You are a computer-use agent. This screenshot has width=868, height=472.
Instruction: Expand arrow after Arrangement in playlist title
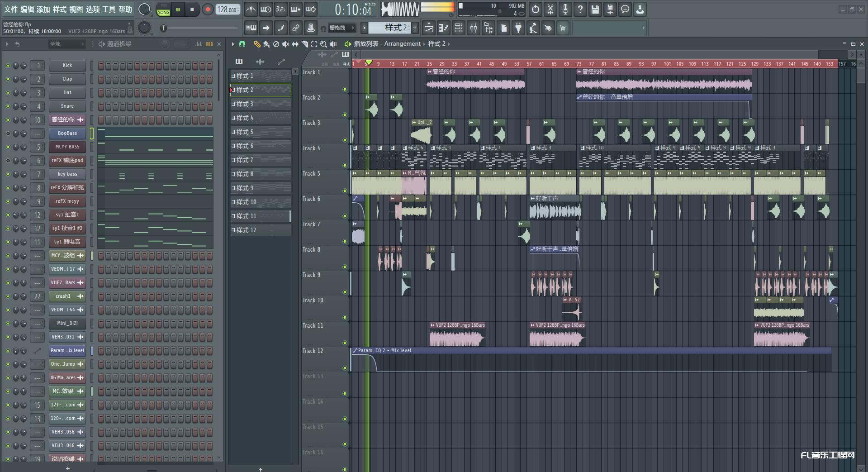(x=424, y=44)
